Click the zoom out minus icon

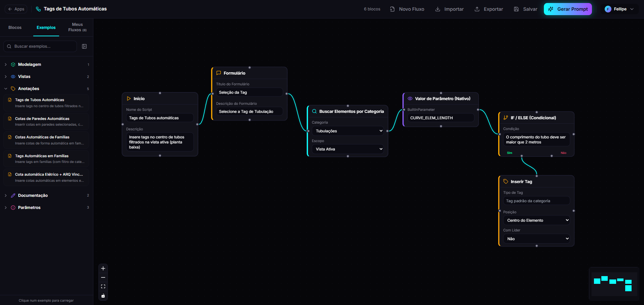click(x=103, y=277)
